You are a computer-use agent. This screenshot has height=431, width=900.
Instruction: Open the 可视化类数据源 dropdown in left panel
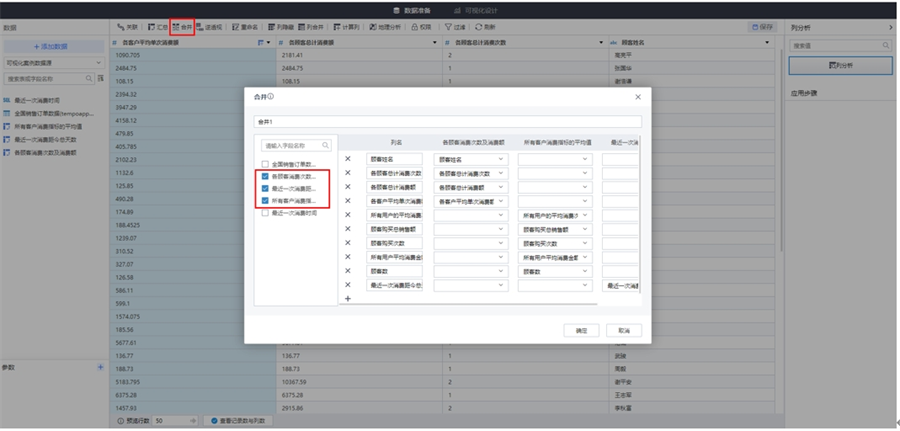coord(55,63)
